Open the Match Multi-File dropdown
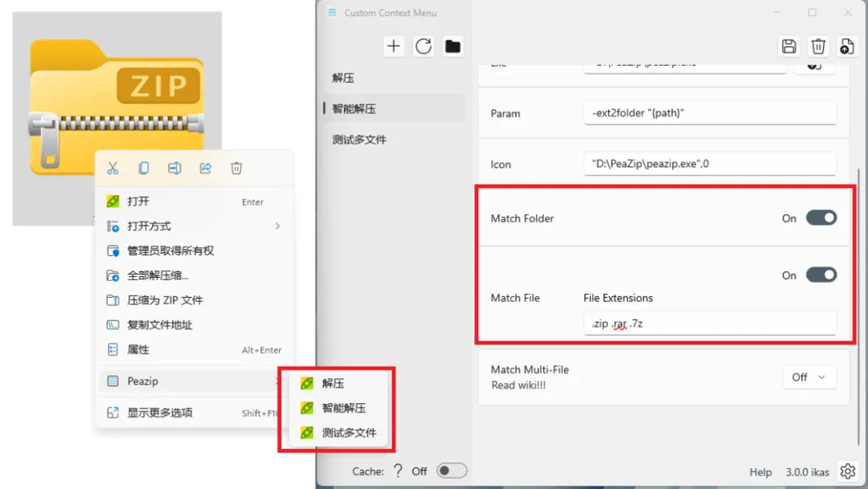The image size is (868, 489). point(809,377)
